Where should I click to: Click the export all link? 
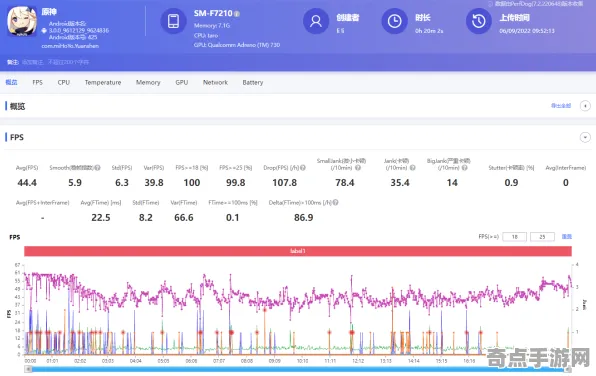561,106
